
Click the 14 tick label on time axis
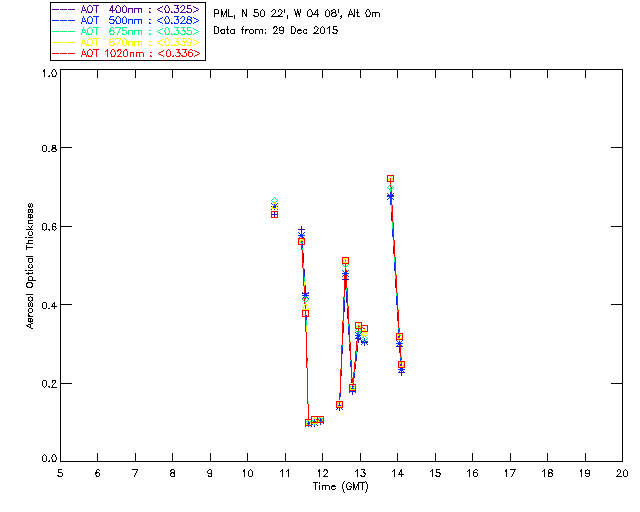pyautogui.click(x=398, y=473)
